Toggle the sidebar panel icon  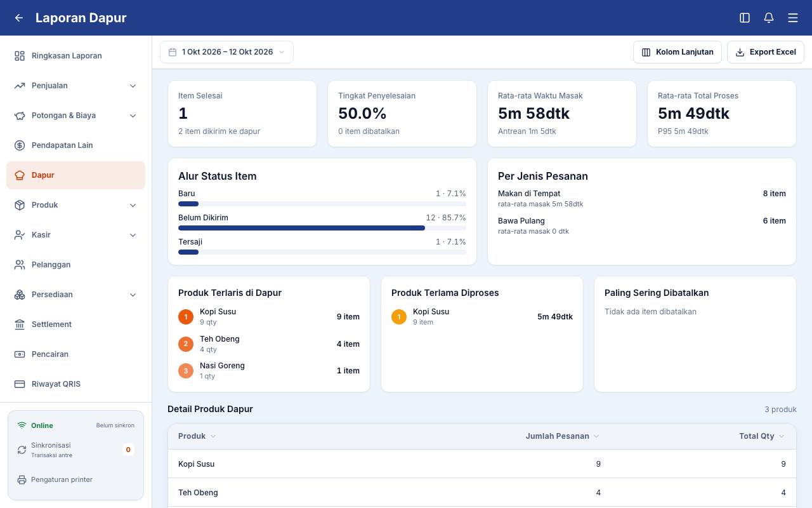tap(745, 18)
